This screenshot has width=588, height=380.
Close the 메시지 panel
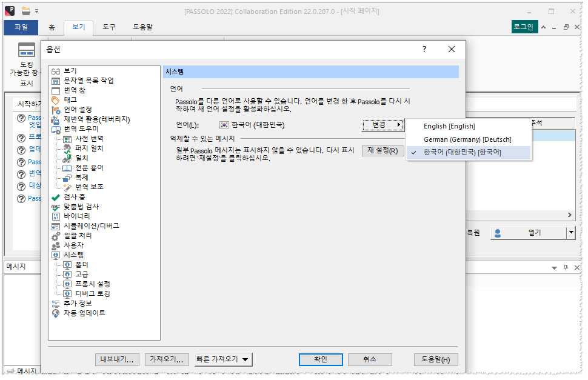tap(576, 268)
